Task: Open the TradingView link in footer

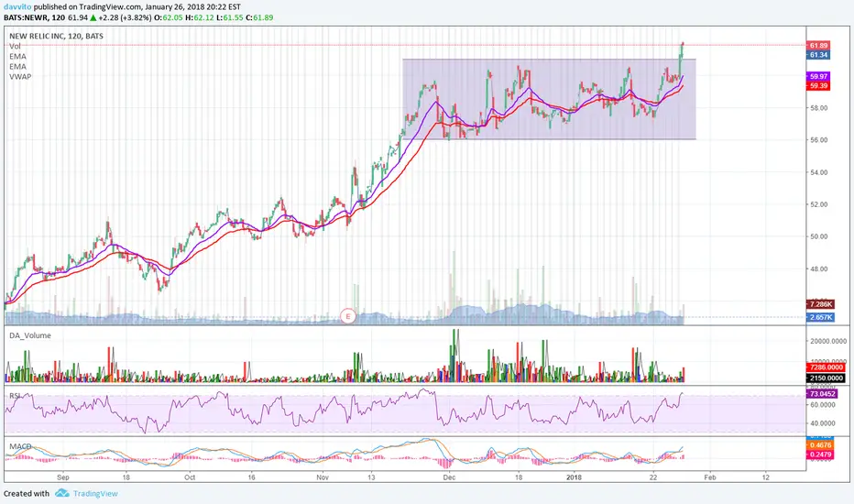Action: click(x=95, y=494)
